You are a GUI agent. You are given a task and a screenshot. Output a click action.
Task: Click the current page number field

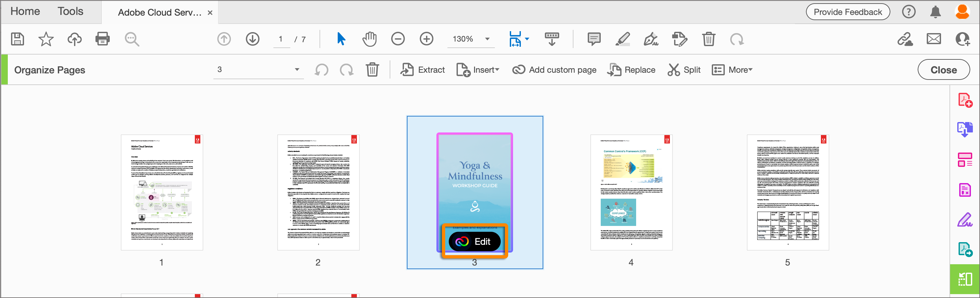click(x=281, y=39)
